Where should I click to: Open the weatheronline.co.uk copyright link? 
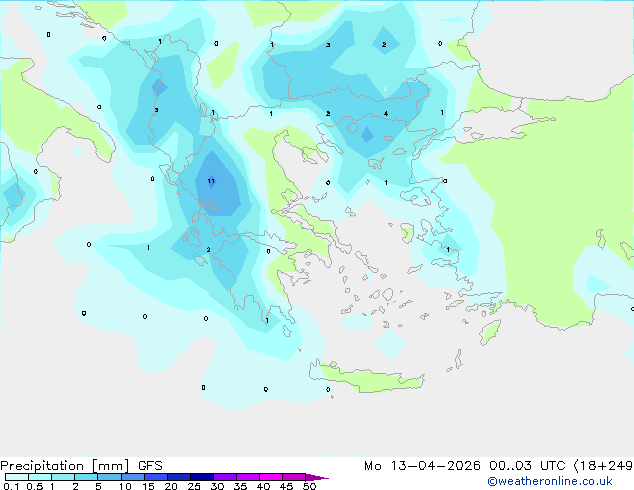point(550,481)
